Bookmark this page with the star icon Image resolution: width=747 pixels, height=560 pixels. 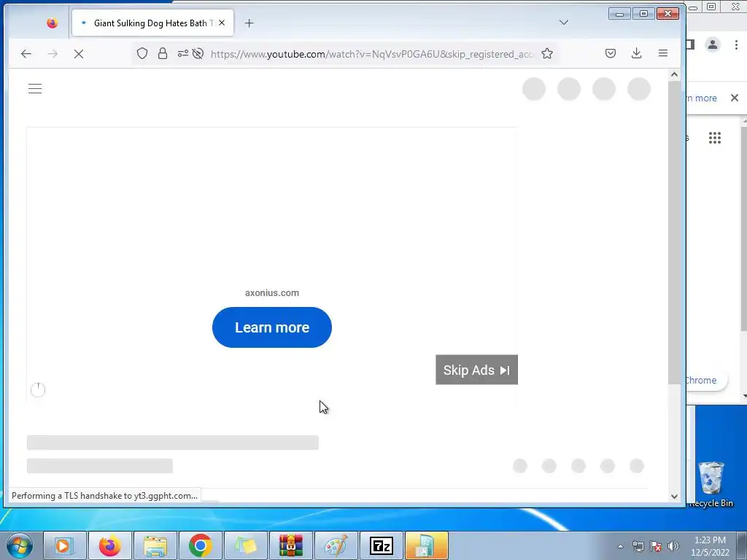pyautogui.click(x=547, y=53)
